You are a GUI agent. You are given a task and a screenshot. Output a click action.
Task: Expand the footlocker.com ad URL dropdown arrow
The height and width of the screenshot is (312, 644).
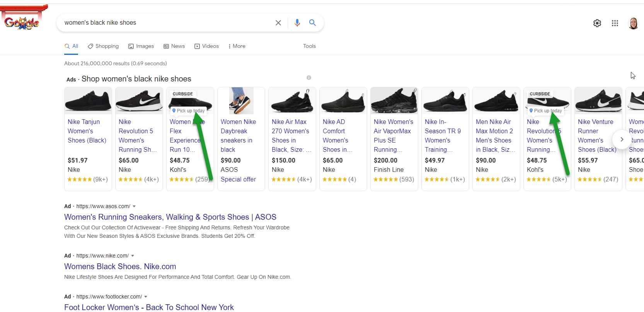click(146, 297)
